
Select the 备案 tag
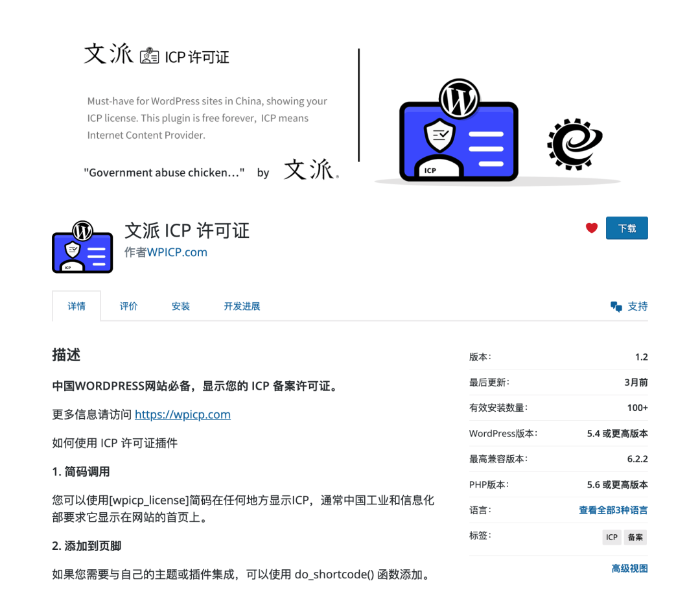(x=635, y=537)
